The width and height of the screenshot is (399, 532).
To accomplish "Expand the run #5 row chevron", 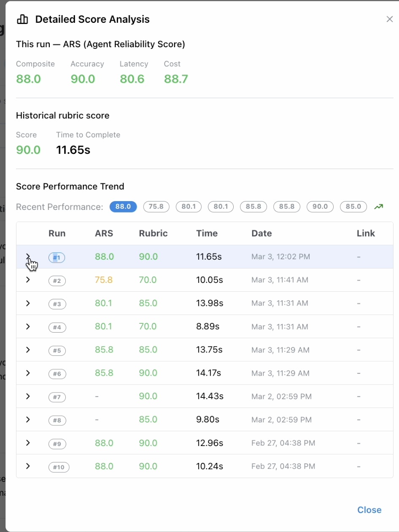I will coord(28,350).
